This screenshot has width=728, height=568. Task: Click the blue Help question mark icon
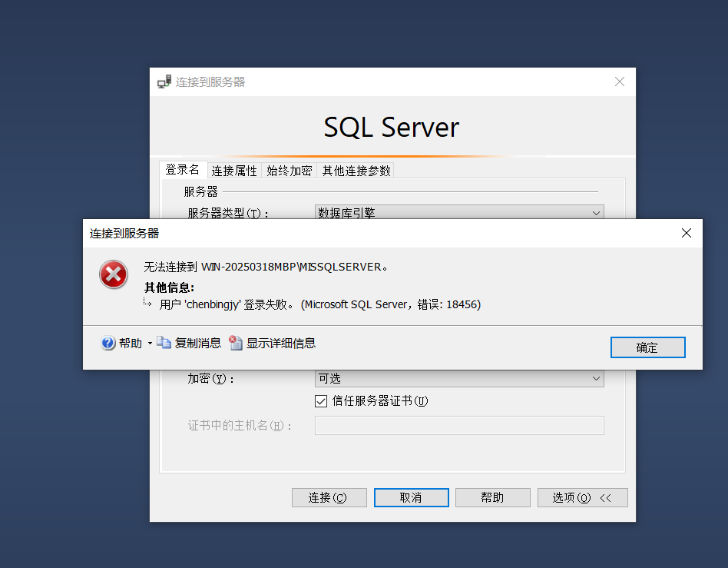pyautogui.click(x=108, y=343)
